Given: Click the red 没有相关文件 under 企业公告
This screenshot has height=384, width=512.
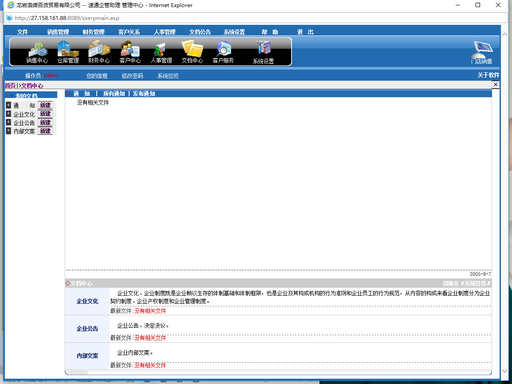Looking at the screenshot, I should pyautogui.click(x=150, y=338).
